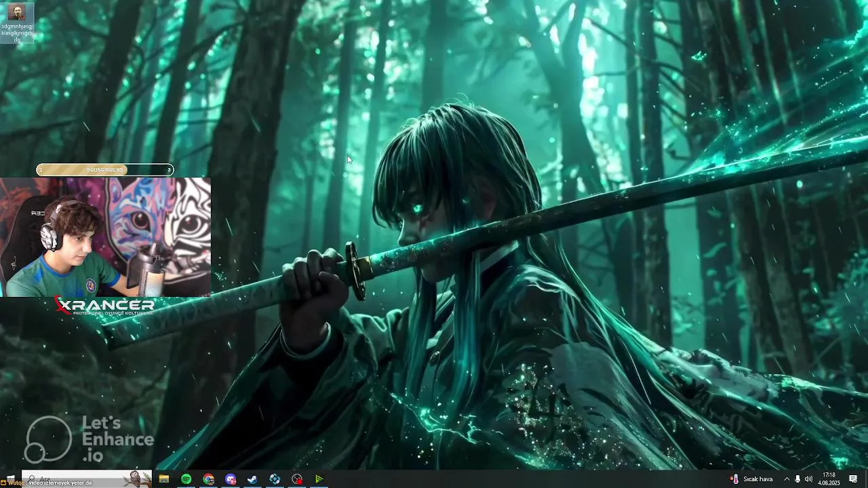This screenshot has height=488, width=868.
Task: Open the Chrome browser on the taskbar
Action: [x=208, y=479]
